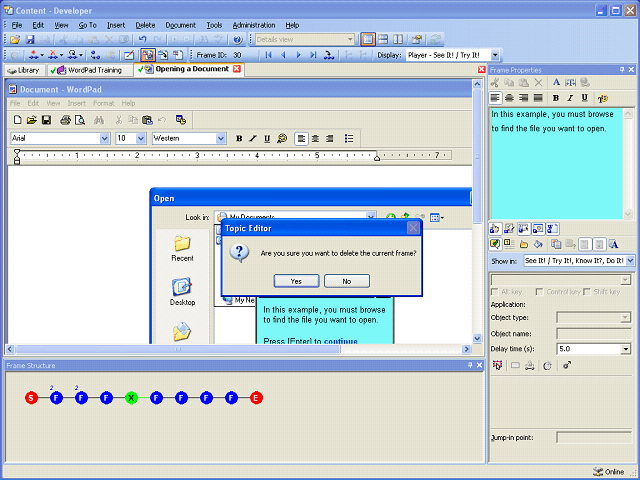Open the Western script dropdown in WordPad
Viewport: 640px width, 480px height.
(221, 138)
